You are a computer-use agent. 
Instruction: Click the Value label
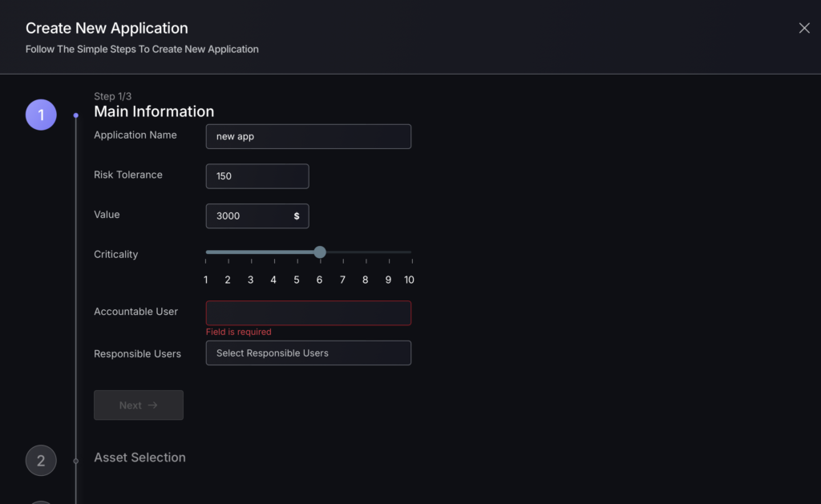[x=107, y=215]
